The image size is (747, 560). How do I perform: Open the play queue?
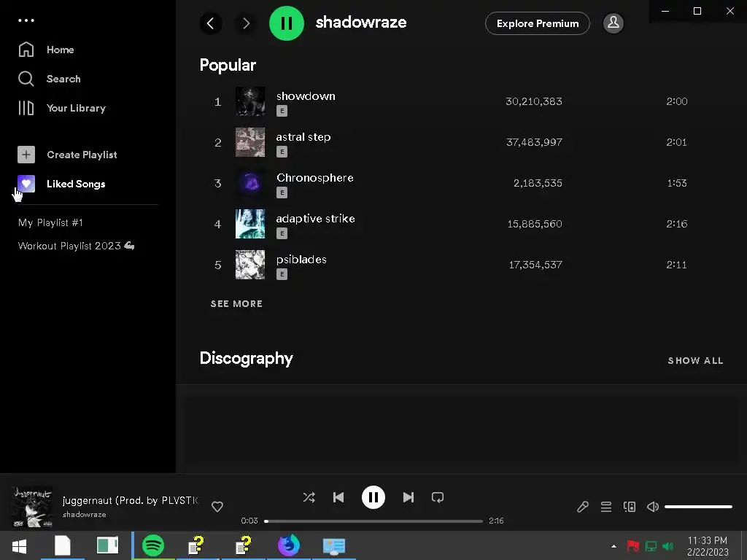[606, 507]
